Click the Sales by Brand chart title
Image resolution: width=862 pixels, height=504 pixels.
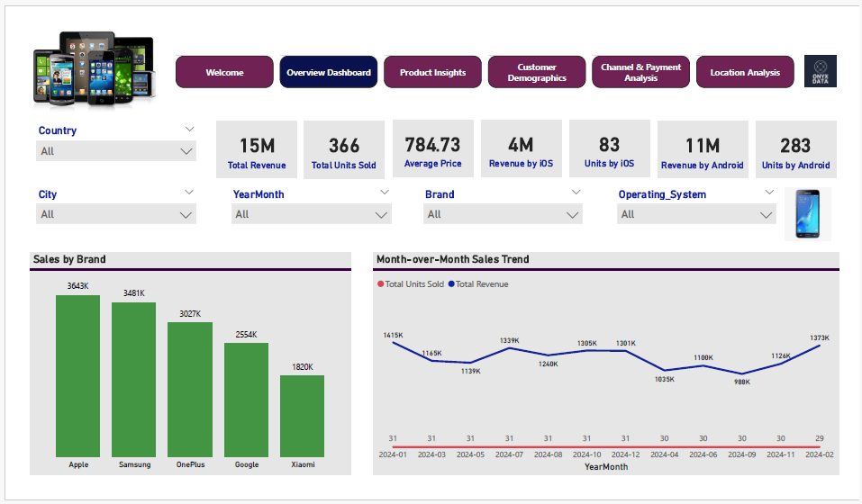(x=69, y=259)
